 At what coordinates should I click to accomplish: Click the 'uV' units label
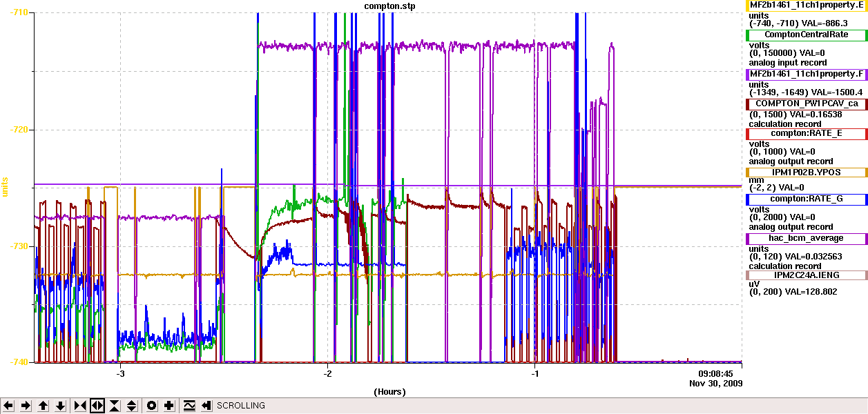(x=754, y=283)
